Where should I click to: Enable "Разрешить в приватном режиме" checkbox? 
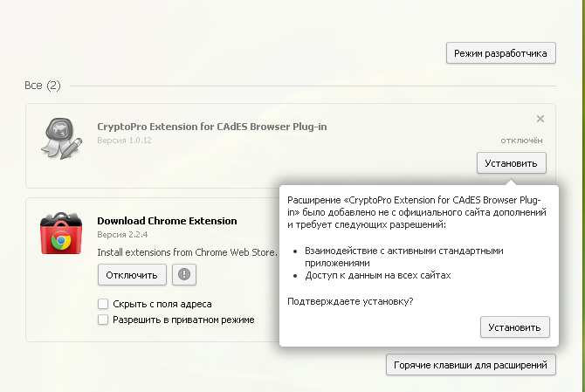104,320
